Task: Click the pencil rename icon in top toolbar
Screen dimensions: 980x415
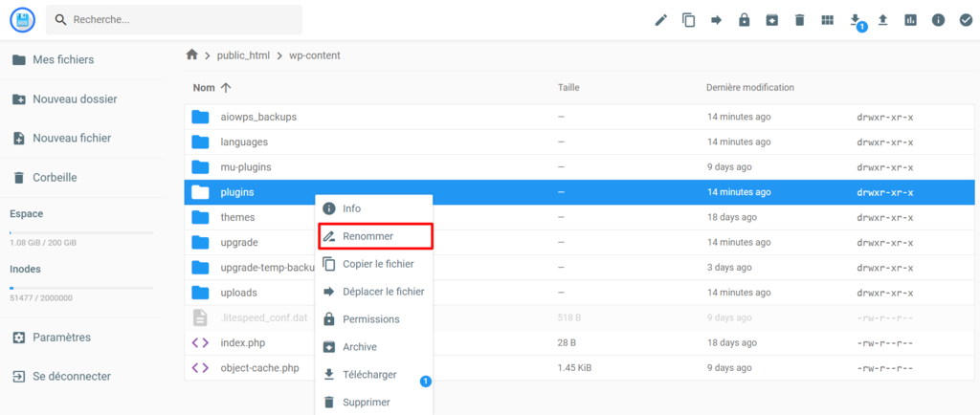Action: (660, 20)
